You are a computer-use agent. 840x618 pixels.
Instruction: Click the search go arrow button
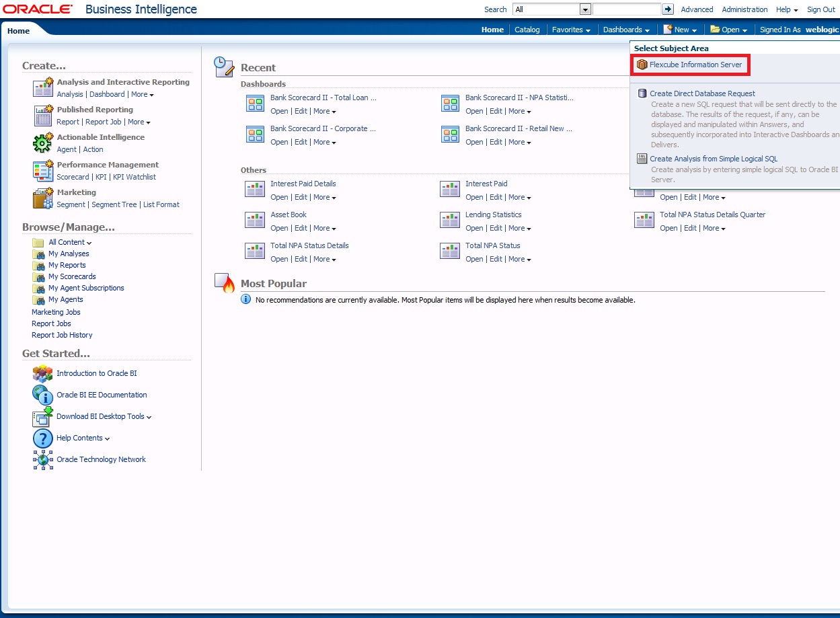point(668,9)
